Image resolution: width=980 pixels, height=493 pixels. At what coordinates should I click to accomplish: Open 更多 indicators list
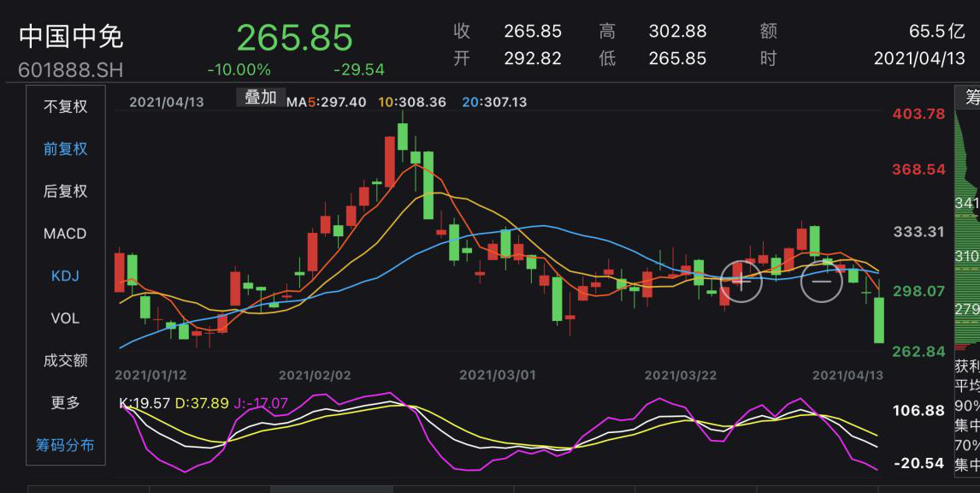[x=66, y=403]
